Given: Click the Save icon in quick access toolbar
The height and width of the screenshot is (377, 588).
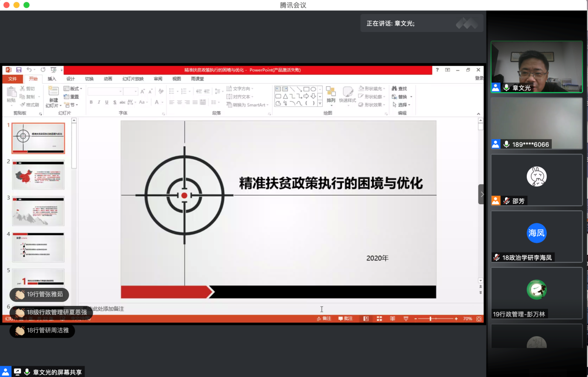Looking at the screenshot, I should tap(19, 70).
